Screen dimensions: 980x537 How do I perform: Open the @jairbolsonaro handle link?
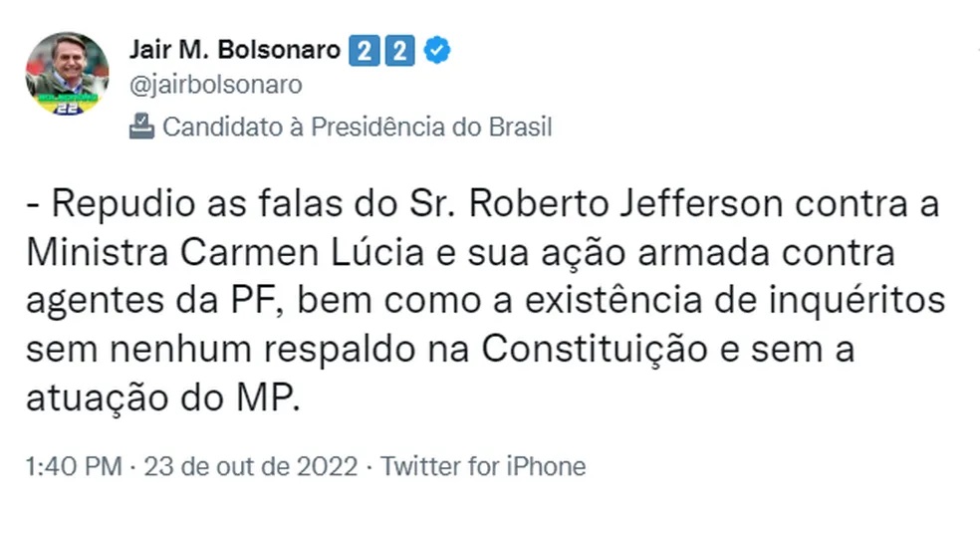coord(215,85)
